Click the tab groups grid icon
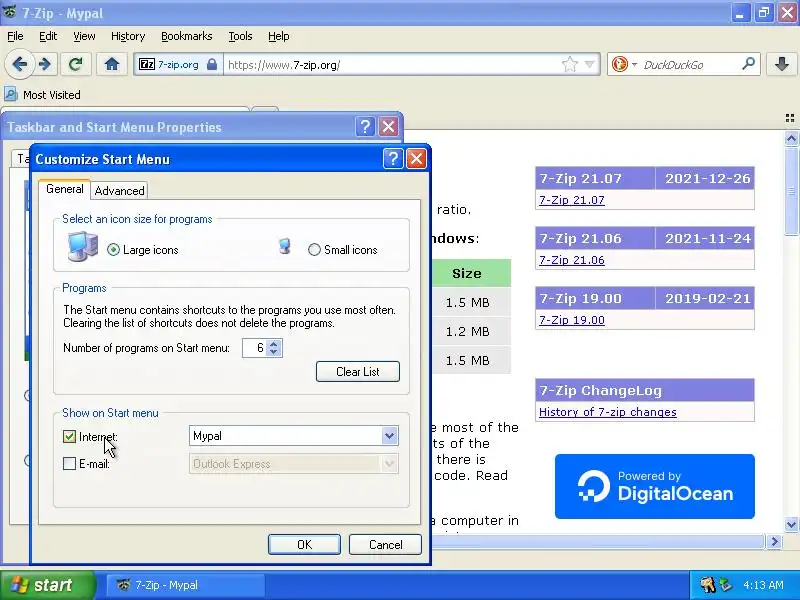Image resolution: width=800 pixels, height=600 pixels. [x=790, y=118]
